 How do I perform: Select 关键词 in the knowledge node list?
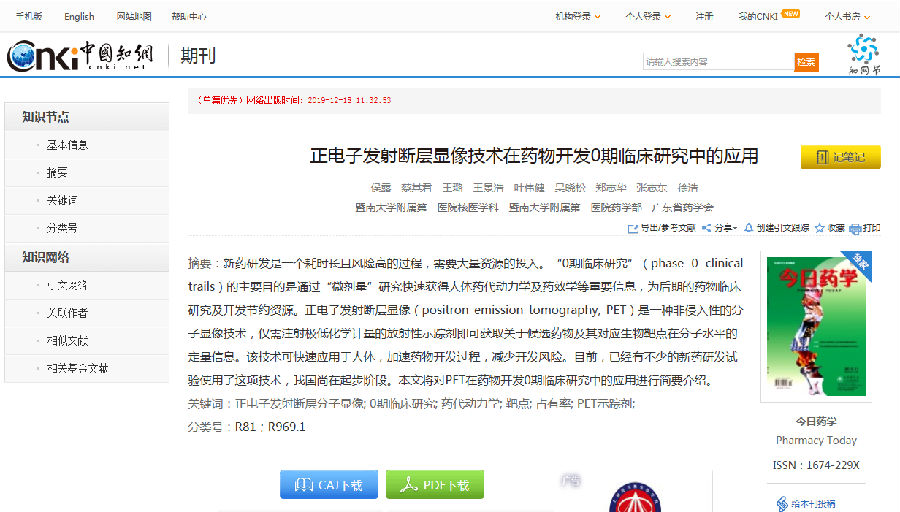click(60, 200)
